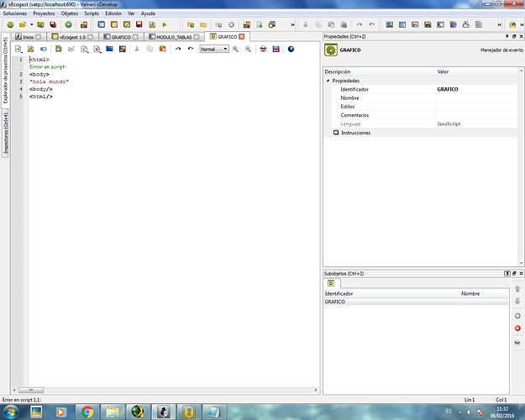Click Chrome icon in the Windows taskbar
The image size is (525, 420).
[87, 412]
